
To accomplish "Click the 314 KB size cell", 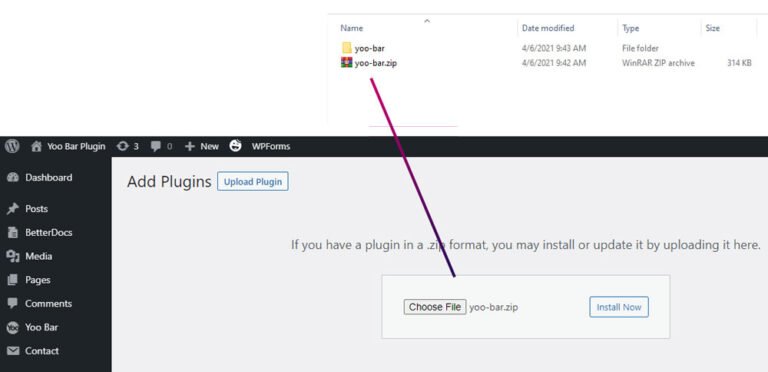I will click(739, 63).
